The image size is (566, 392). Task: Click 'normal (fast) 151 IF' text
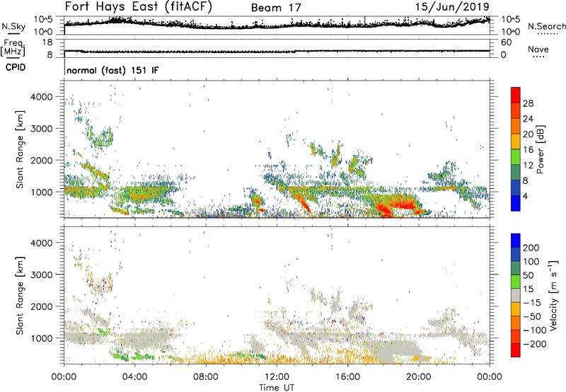coord(112,70)
